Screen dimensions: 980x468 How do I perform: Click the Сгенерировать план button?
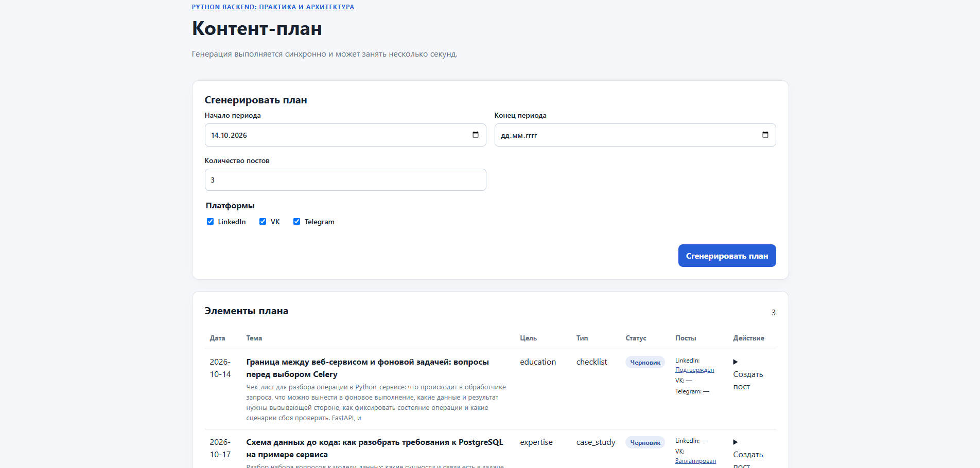coord(727,256)
